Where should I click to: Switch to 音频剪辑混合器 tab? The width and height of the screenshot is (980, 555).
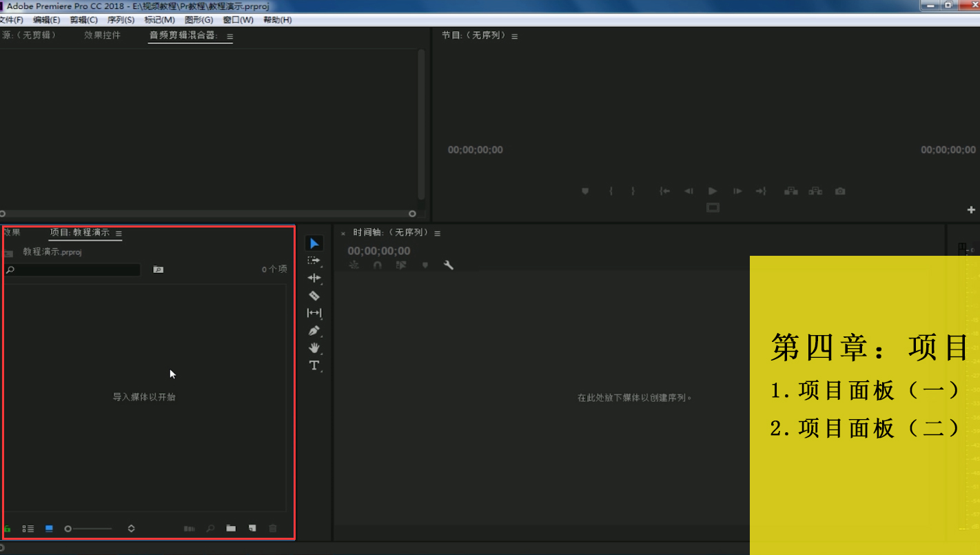tap(183, 35)
